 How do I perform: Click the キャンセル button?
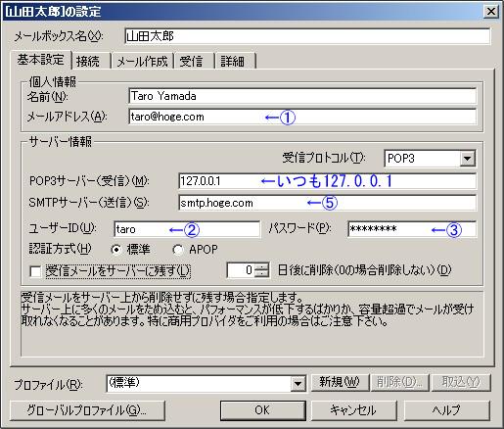pos(354,410)
